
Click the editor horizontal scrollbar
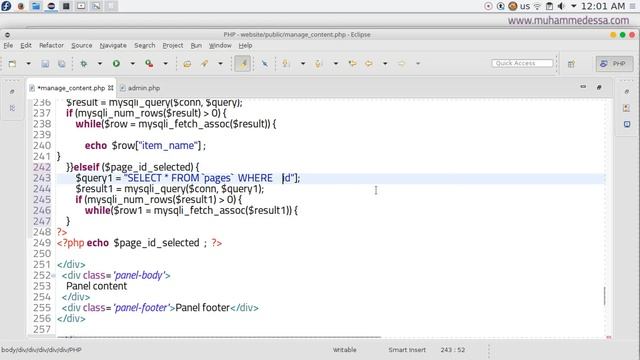click(x=218, y=337)
